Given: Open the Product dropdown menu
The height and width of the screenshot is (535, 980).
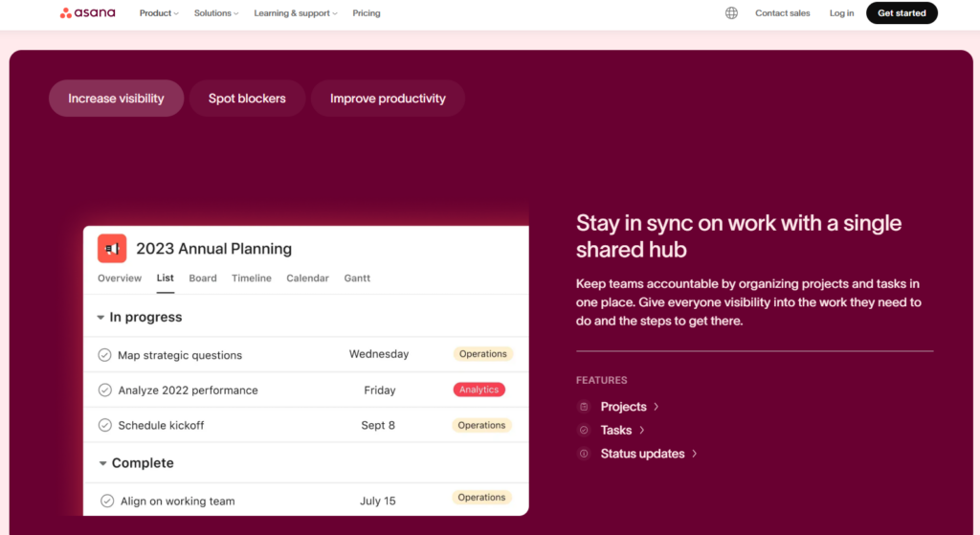Looking at the screenshot, I should click(x=159, y=13).
